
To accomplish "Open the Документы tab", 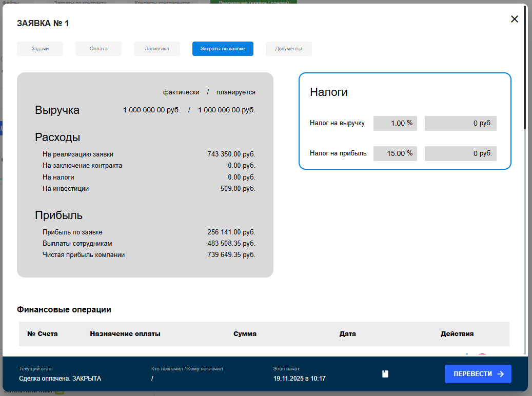I will (x=288, y=49).
